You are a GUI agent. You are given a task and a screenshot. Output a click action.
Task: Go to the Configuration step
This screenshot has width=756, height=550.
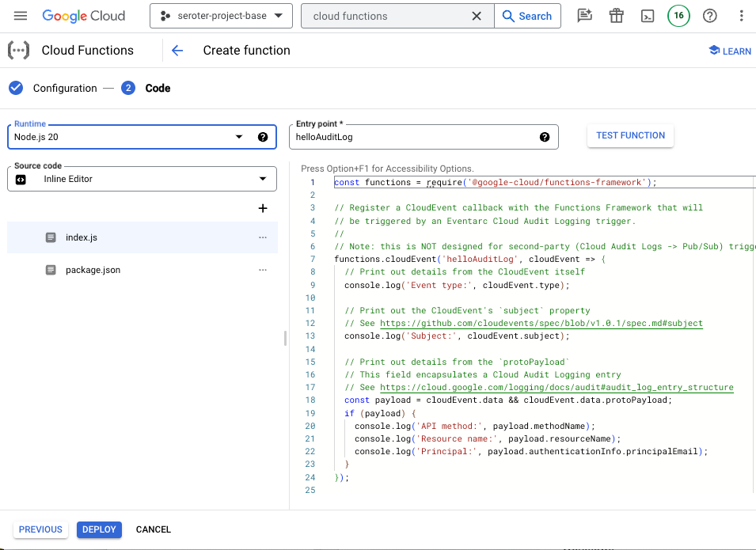pos(65,88)
